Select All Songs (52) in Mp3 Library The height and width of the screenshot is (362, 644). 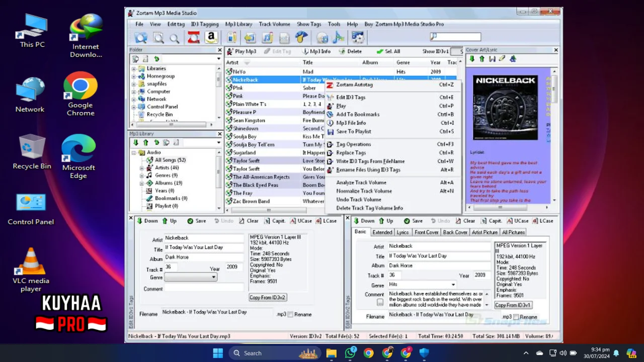pyautogui.click(x=170, y=160)
